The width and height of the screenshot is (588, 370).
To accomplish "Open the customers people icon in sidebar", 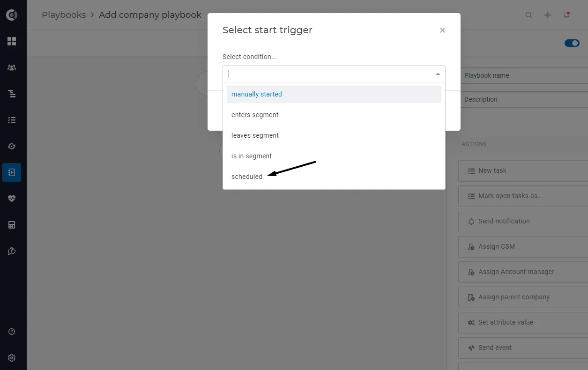I will (x=12, y=67).
